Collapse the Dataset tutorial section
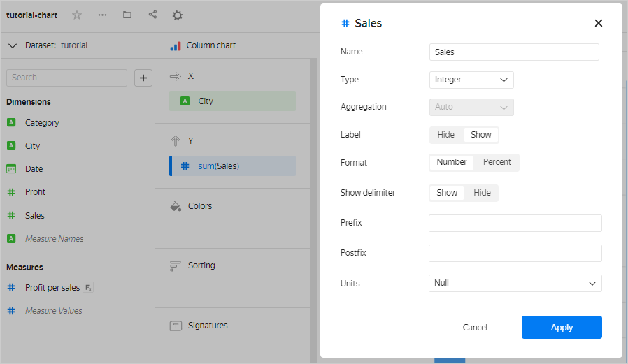628x364 pixels. [x=13, y=45]
